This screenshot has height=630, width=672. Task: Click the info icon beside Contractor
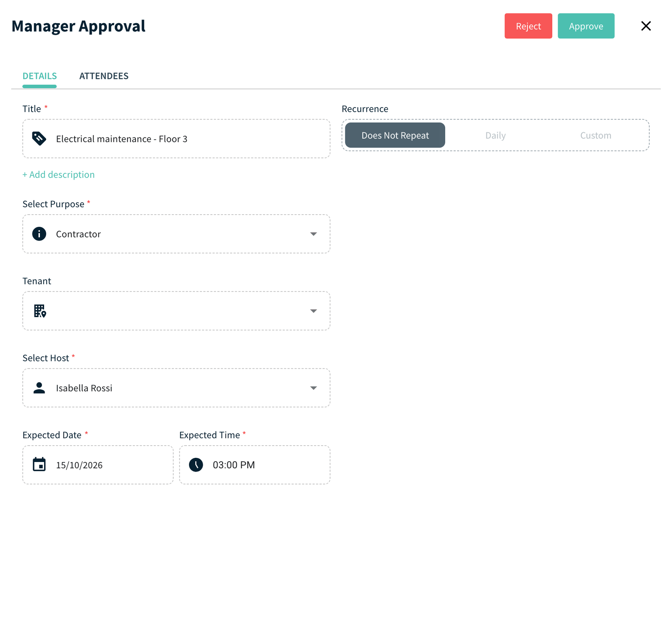coord(39,234)
